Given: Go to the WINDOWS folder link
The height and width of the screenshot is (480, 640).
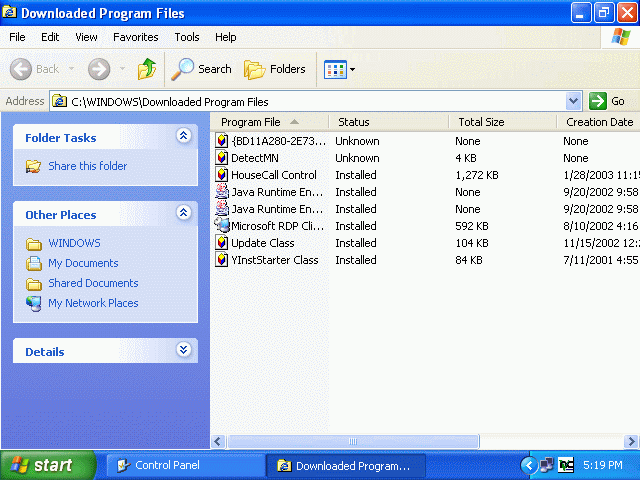Looking at the screenshot, I should point(74,243).
